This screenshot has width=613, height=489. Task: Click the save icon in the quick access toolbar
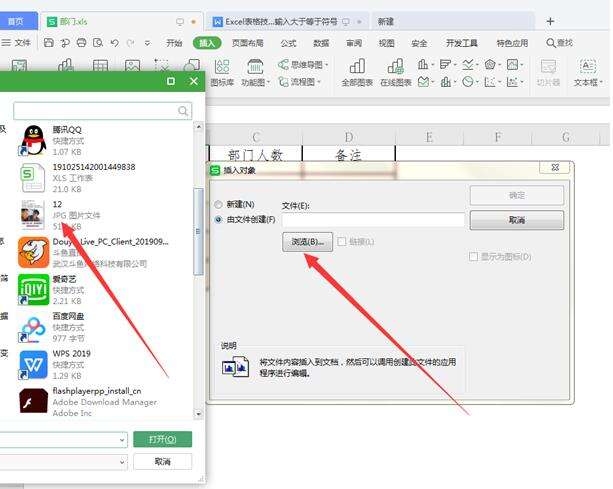[49, 43]
